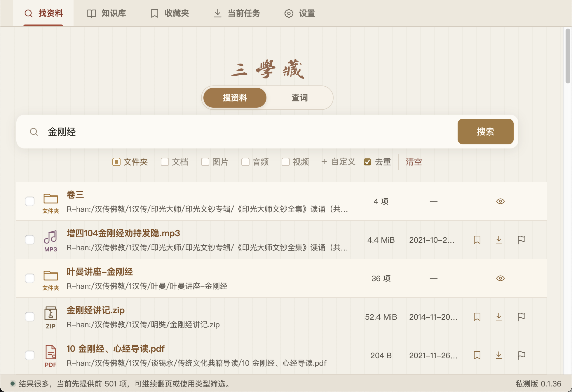
Task: Click the path text of 金刚经讲记.zip
Action: click(143, 325)
